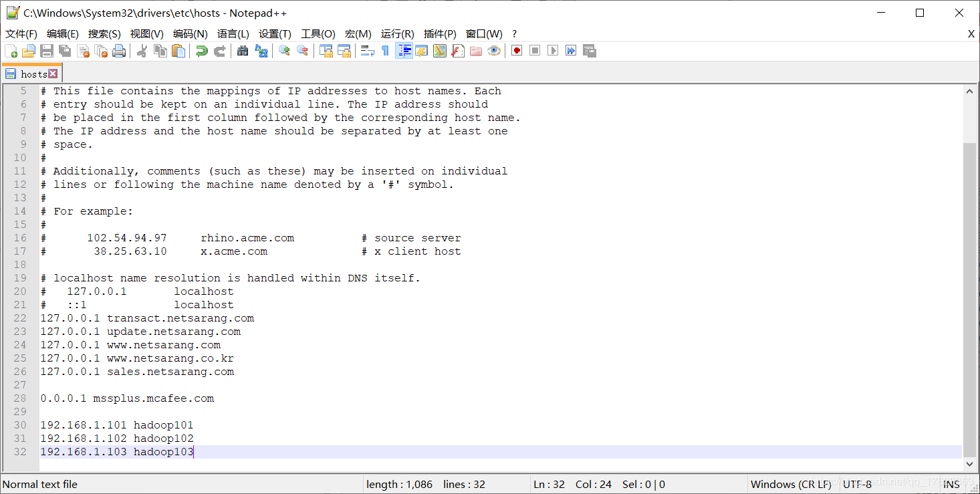
Task: Click the Copy toolbar icon
Action: tap(160, 51)
